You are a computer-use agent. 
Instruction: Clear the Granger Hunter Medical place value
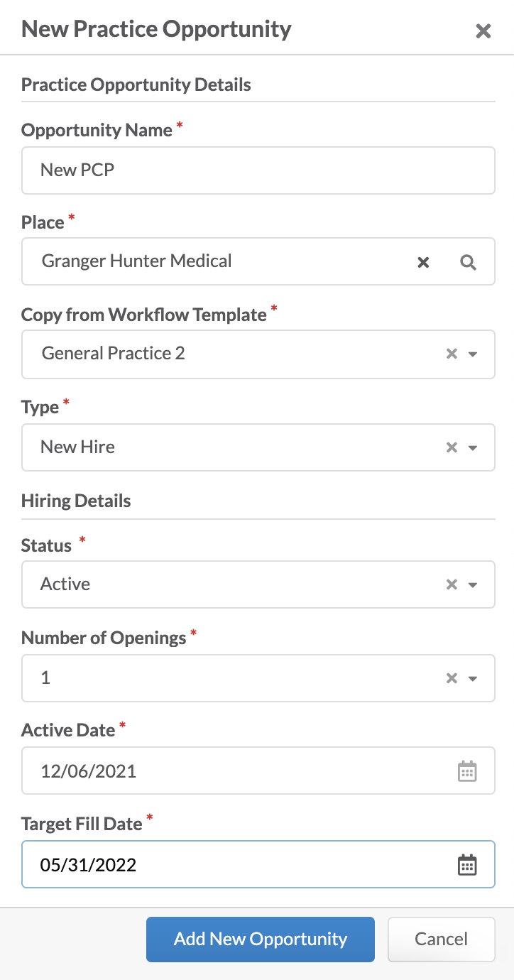pos(423,262)
